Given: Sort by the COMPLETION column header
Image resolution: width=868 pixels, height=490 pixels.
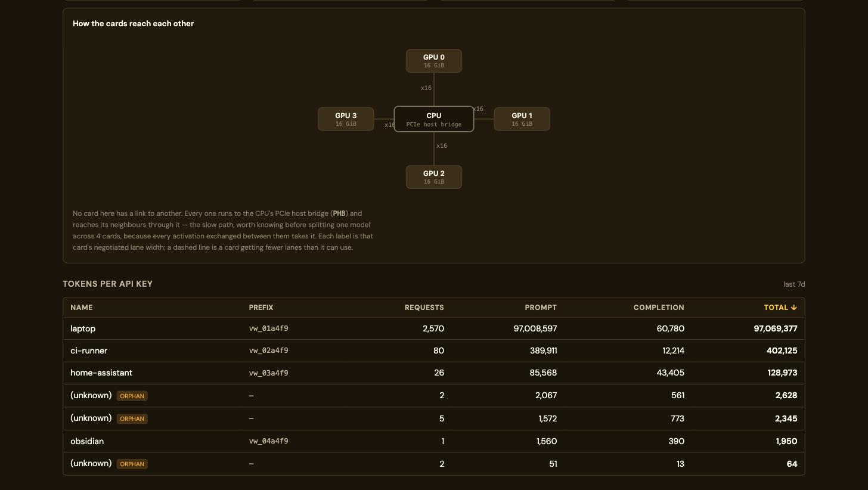Looking at the screenshot, I should point(659,308).
